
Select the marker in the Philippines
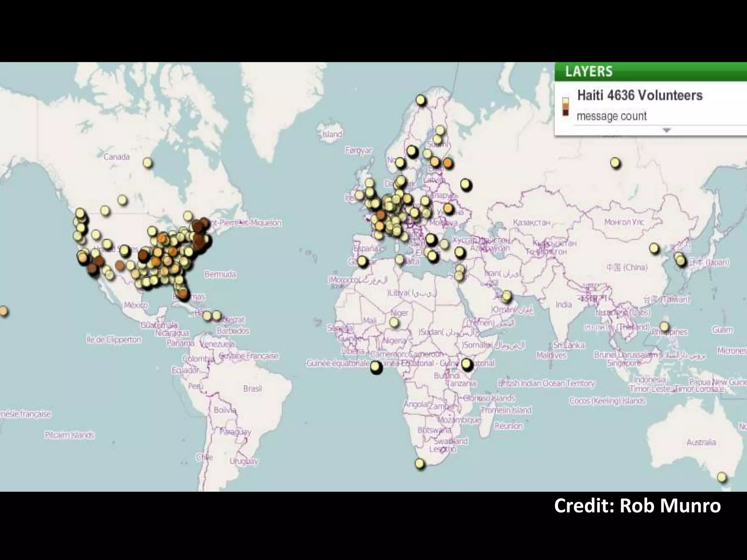[x=664, y=326]
